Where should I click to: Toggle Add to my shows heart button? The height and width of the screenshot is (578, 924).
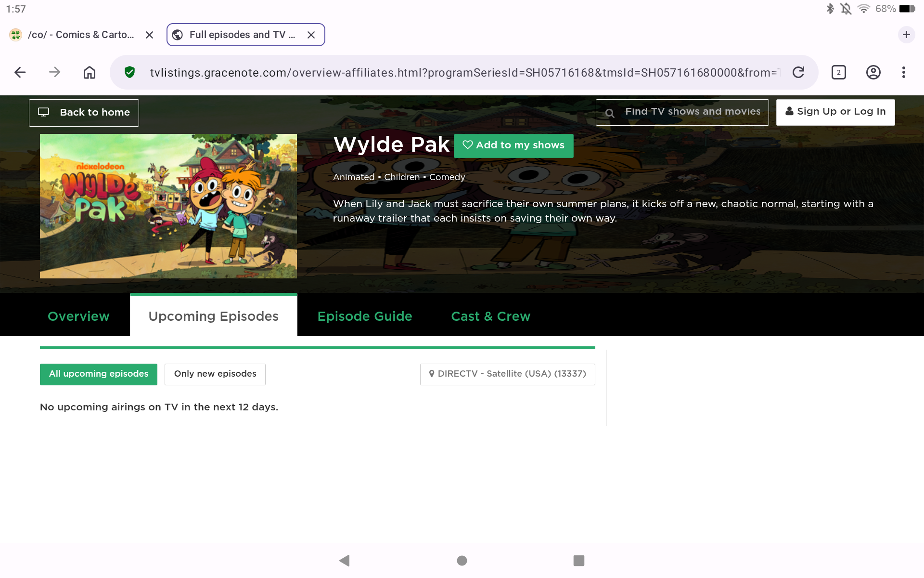tap(513, 145)
